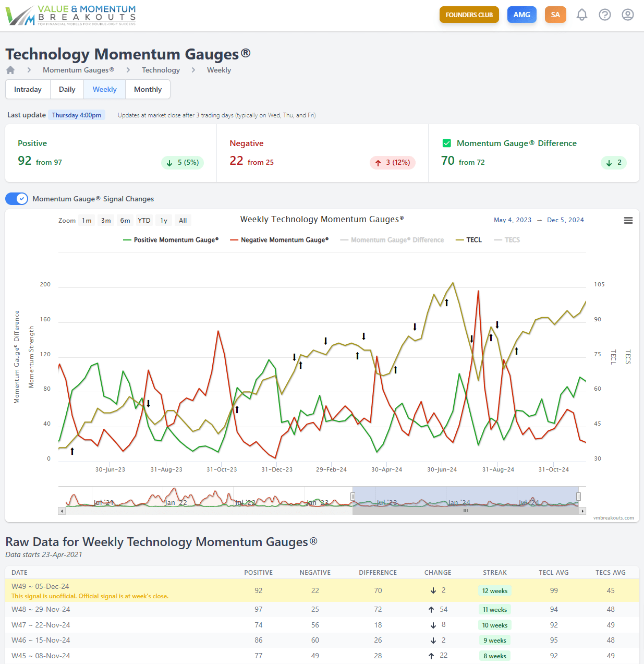This screenshot has width=644, height=664.
Task: Open the user account profile icon
Action: [x=628, y=15]
